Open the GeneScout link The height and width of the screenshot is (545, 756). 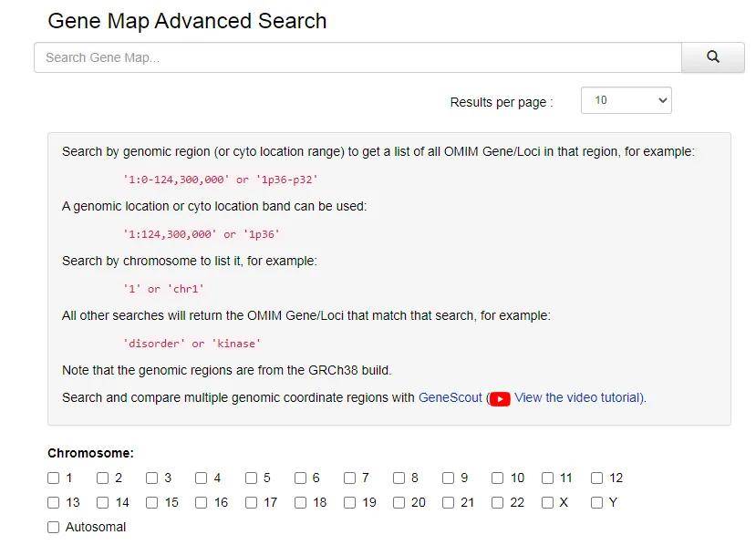tap(450, 397)
